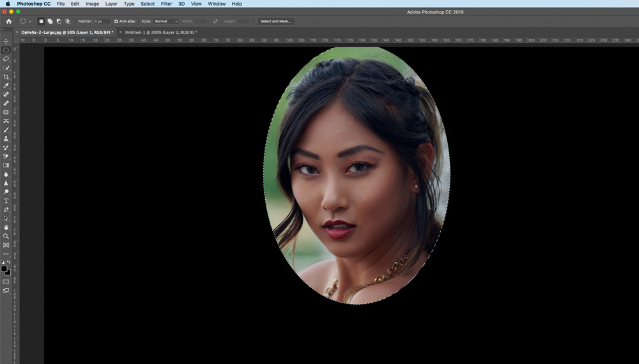639x364 pixels.
Task: Click Default Foreground and Background Colors icon
Action: tap(3, 262)
